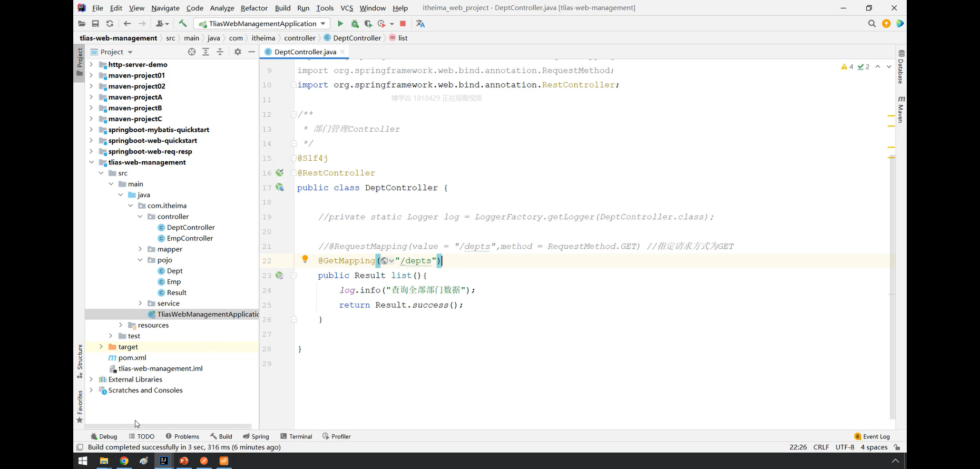Expand the service package
Viewport: 980px width, 469px height.
[140, 304]
